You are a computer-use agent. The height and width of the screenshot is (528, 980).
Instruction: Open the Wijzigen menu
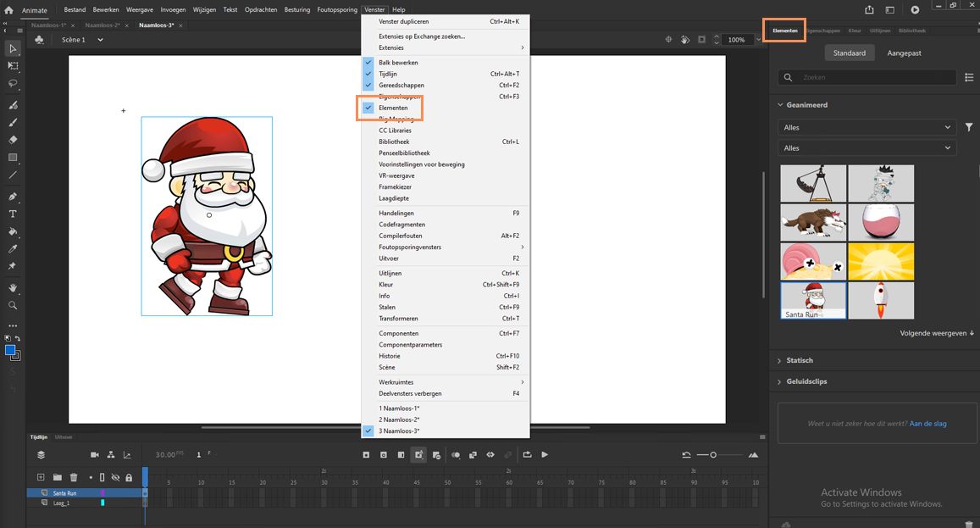pos(204,9)
